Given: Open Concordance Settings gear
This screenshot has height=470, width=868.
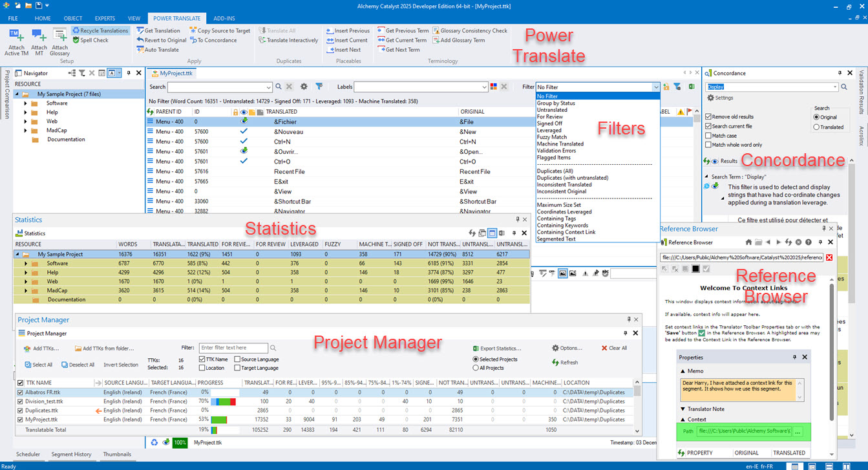Looking at the screenshot, I should 710,98.
